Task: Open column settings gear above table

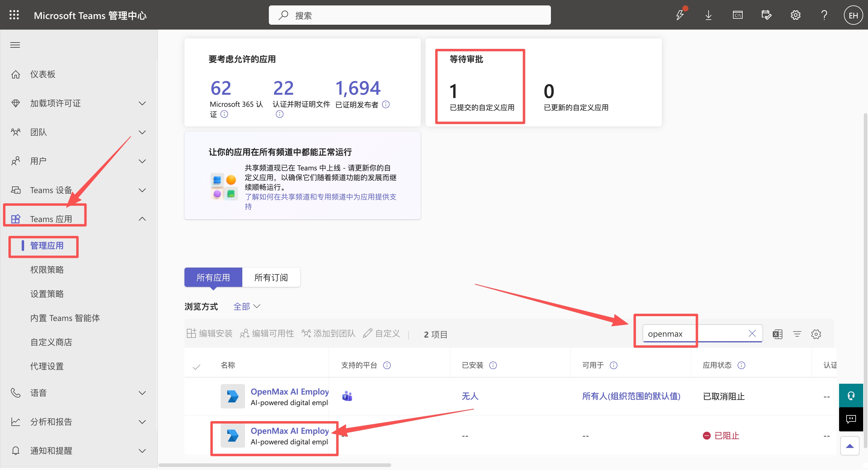Action: 816,334
